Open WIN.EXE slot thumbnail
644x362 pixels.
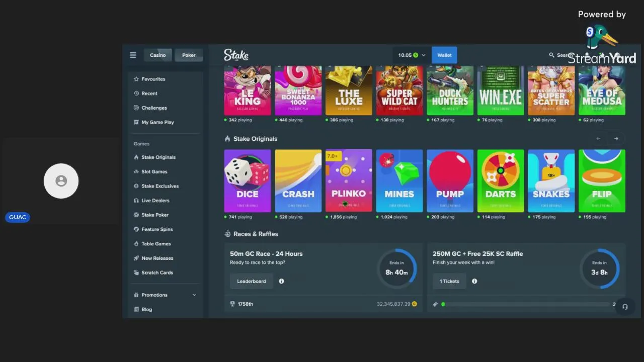[501, 90]
